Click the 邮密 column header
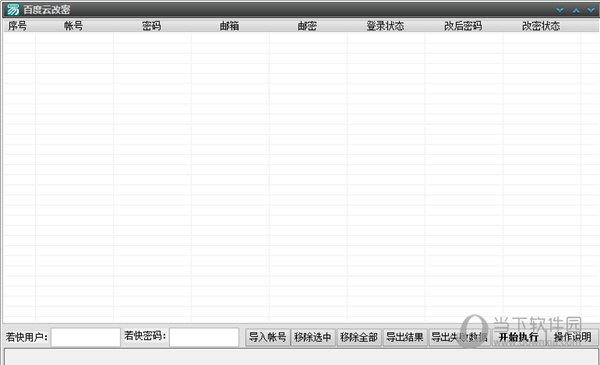The image size is (600, 365). (308, 26)
